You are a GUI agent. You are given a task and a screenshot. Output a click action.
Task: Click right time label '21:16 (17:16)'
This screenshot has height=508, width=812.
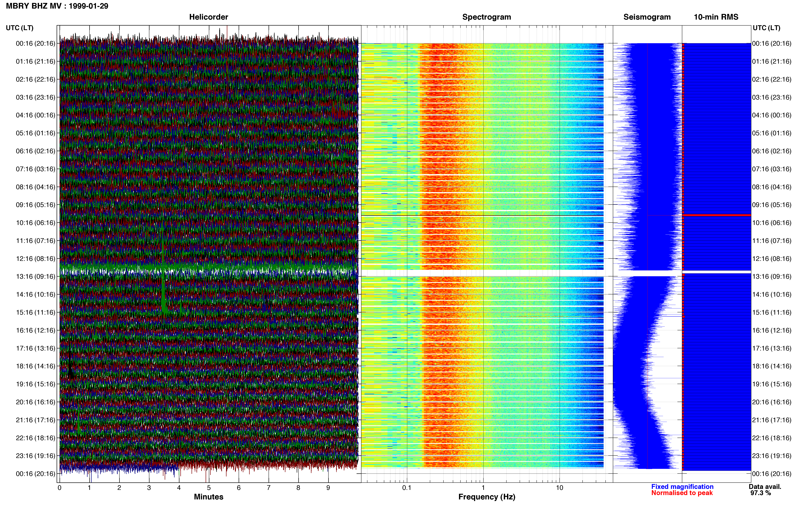point(772,420)
